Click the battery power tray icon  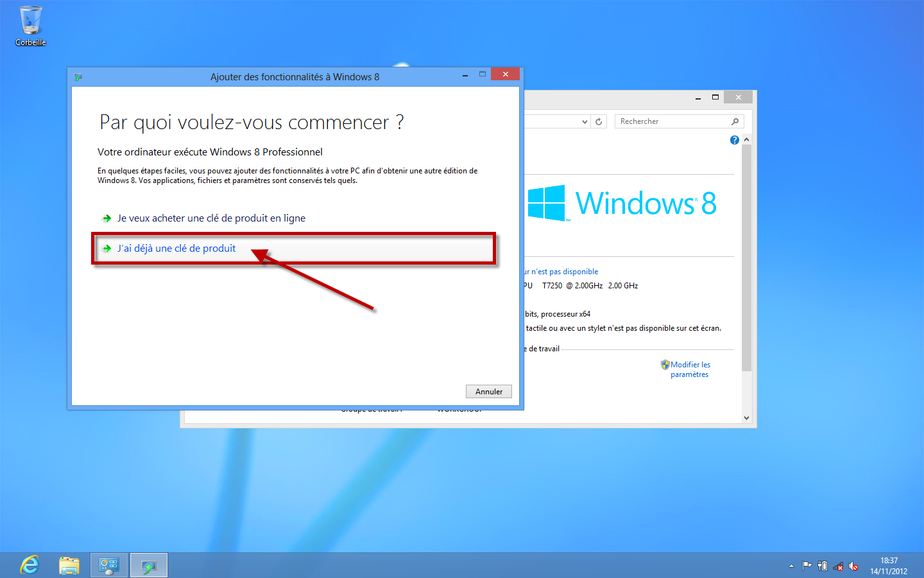pyautogui.click(x=823, y=566)
